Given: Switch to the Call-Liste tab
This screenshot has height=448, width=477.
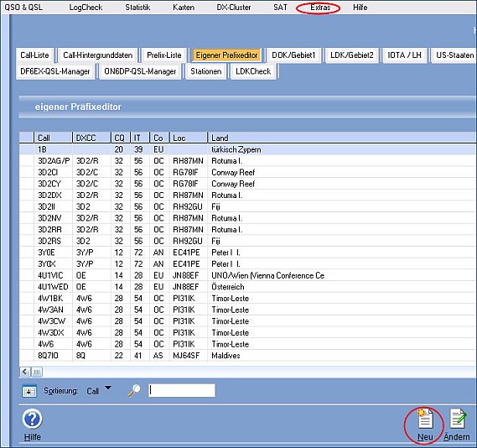Looking at the screenshot, I should pyautogui.click(x=34, y=55).
